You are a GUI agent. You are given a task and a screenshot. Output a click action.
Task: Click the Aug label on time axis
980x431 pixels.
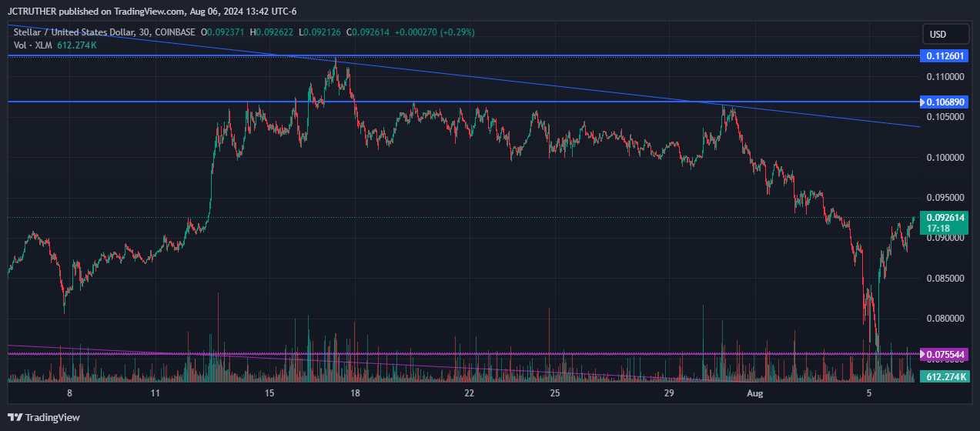(x=755, y=393)
